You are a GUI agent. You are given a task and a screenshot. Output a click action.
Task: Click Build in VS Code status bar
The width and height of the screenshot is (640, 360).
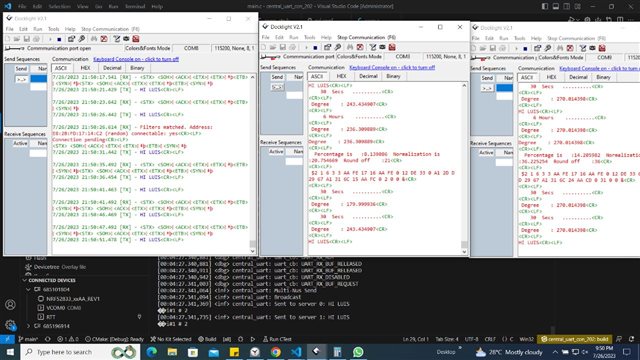click(207, 339)
